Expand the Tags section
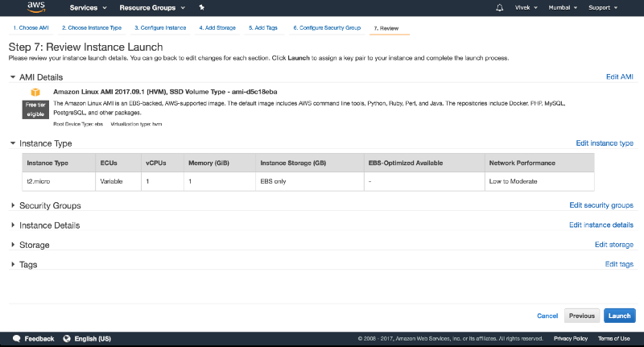 (x=13, y=264)
